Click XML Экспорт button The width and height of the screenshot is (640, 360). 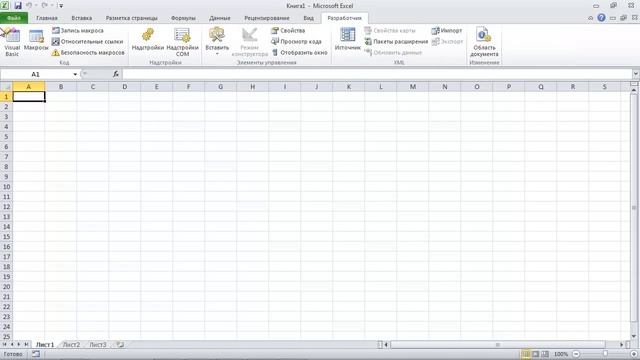[447, 42]
